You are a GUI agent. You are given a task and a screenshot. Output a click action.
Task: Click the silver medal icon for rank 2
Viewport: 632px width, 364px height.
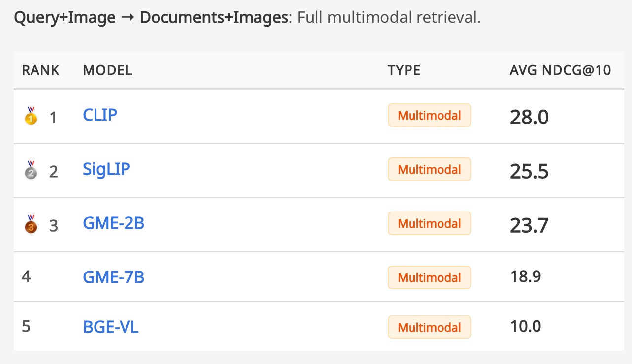click(31, 170)
